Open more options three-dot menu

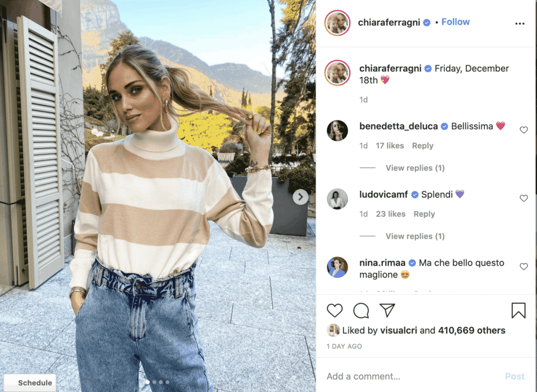pyautogui.click(x=520, y=24)
